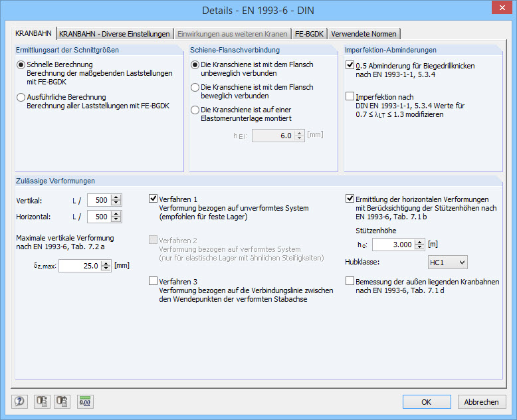Screen dimensions: 517x420
Task: Open Verwendete Normen tab
Action: [363, 34]
